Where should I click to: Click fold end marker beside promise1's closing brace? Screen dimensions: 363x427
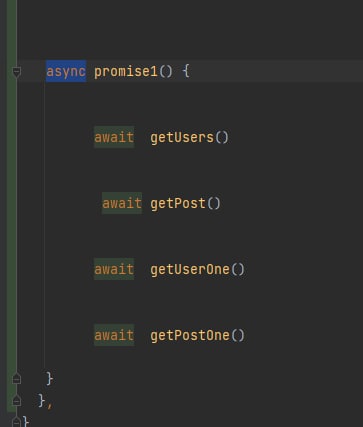16,379
